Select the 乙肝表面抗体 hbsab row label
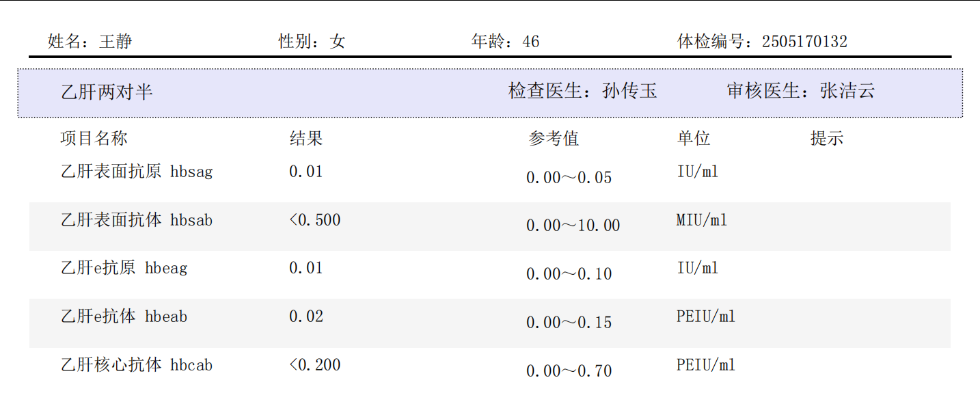Viewport: 980px width, 406px height. click(137, 220)
